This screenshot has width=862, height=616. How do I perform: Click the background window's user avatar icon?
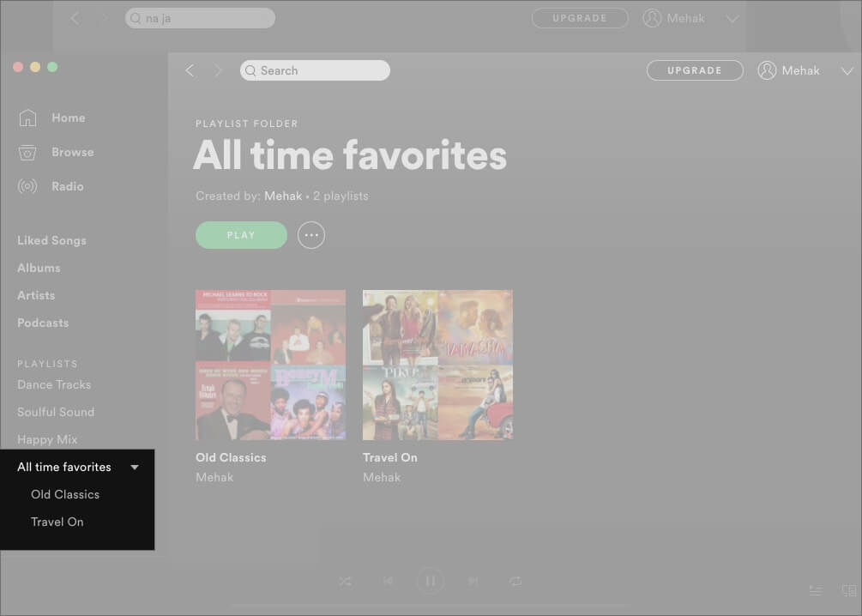tap(652, 18)
